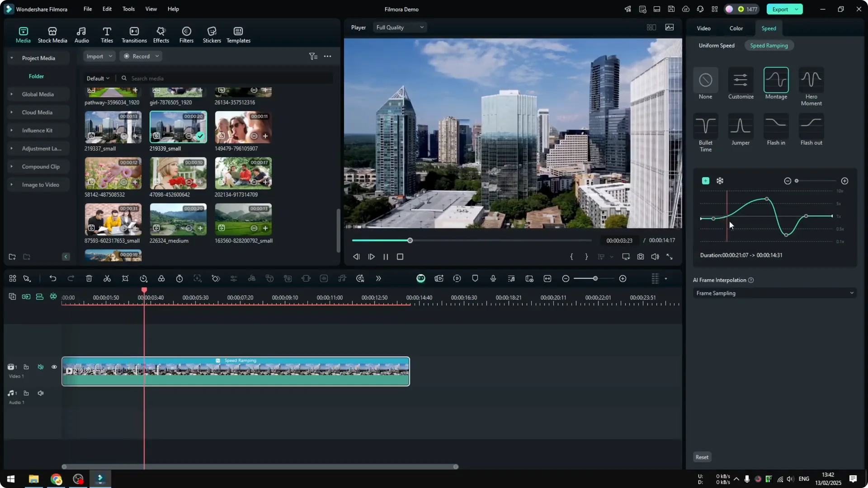
Task: Open the Stickers library
Action: (211, 34)
